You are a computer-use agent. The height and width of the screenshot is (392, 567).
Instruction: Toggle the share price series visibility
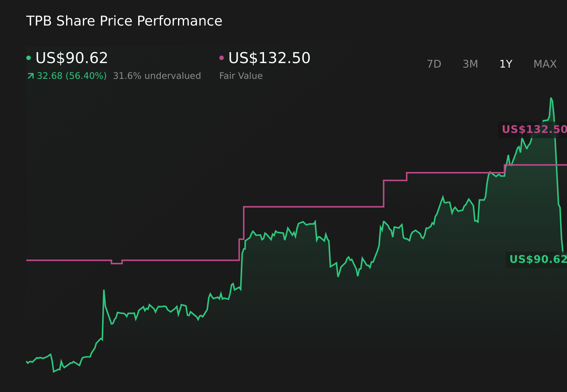71,57
